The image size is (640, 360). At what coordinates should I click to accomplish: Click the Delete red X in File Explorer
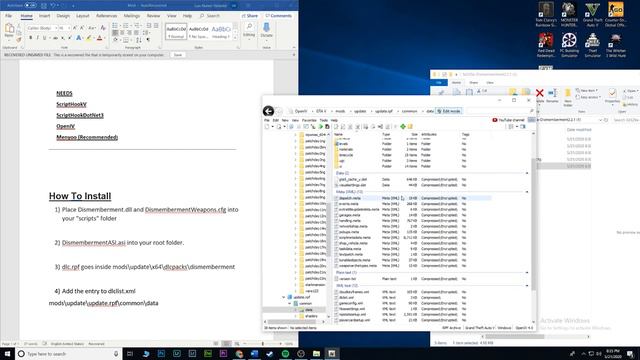click(x=540, y=93)
